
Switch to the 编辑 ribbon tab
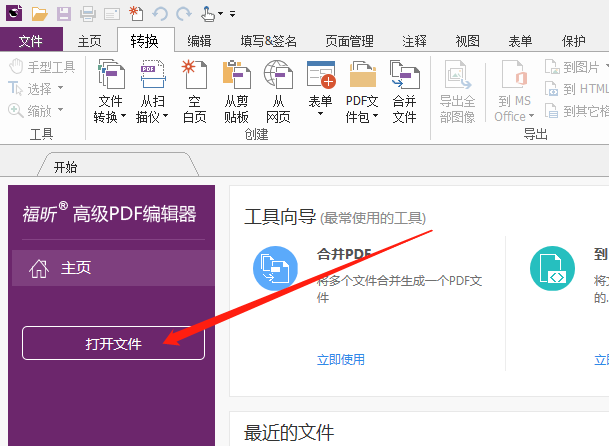[x=199, y=41]
